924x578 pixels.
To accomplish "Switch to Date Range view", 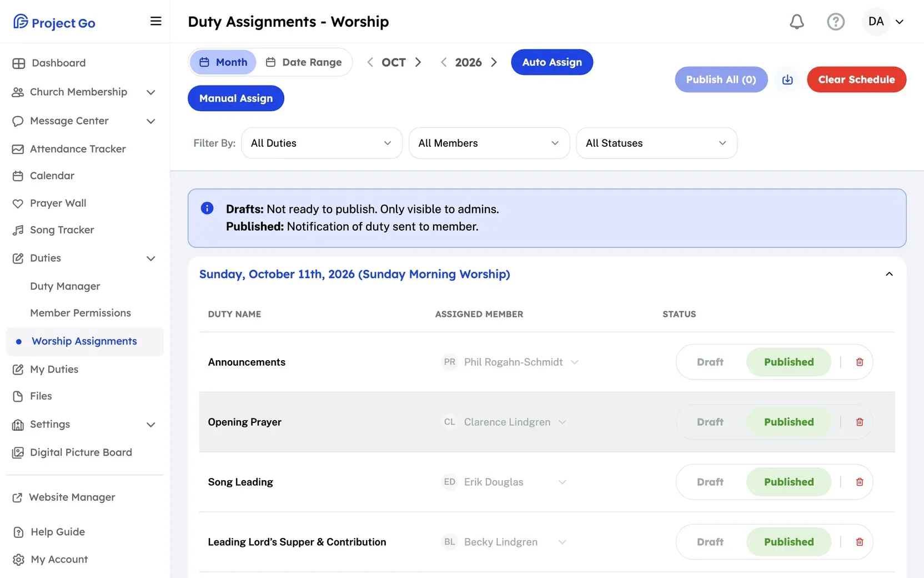I will coord(304,62).
